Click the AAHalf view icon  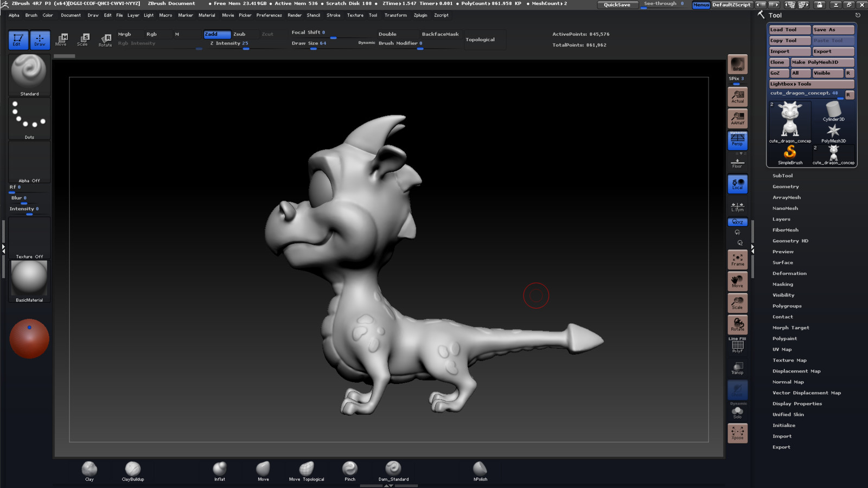point(737,118)
